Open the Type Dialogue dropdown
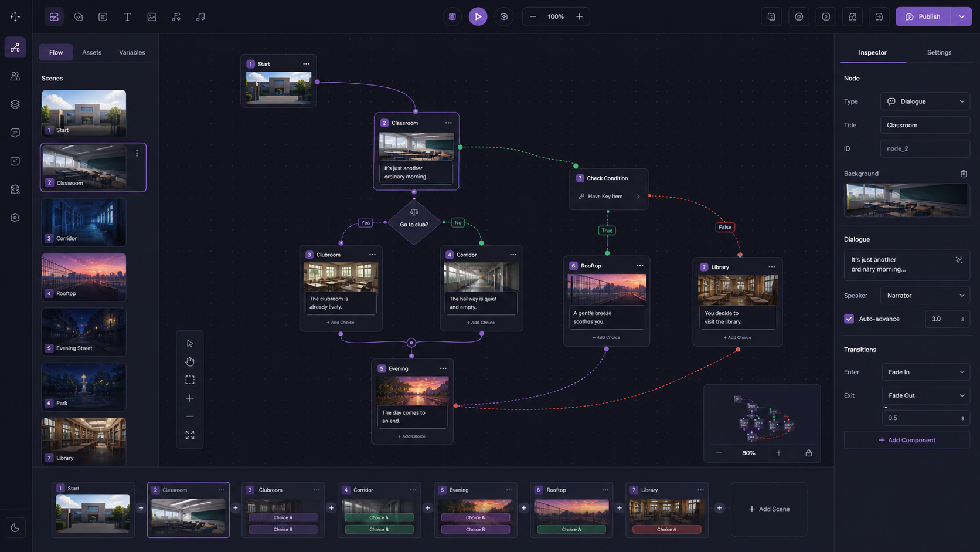This screenshot has height=552, width=980. coord(925,101)
